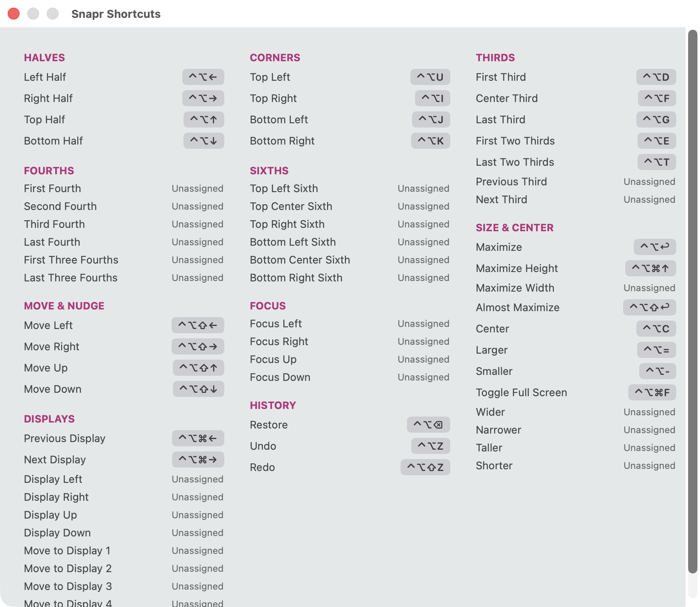Assign a shortcut to Maximize Width
This screenshot has width=700, height=607.
pyautogui.click(x=649, y=288)
